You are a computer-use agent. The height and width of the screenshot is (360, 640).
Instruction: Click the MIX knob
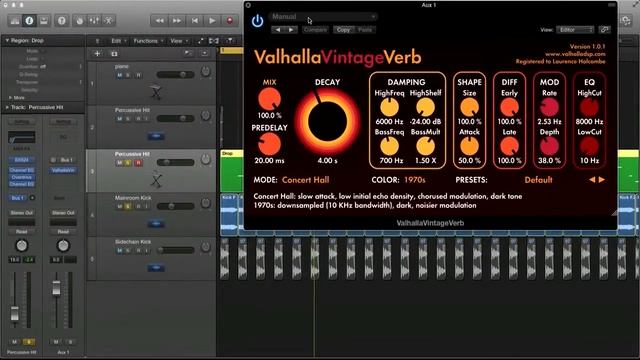(269, 99)
